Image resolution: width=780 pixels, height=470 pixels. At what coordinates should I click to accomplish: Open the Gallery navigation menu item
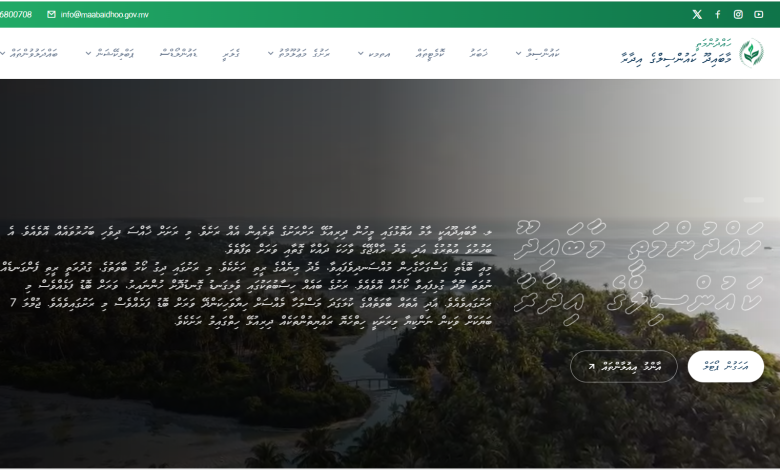[x=231, y=53]
